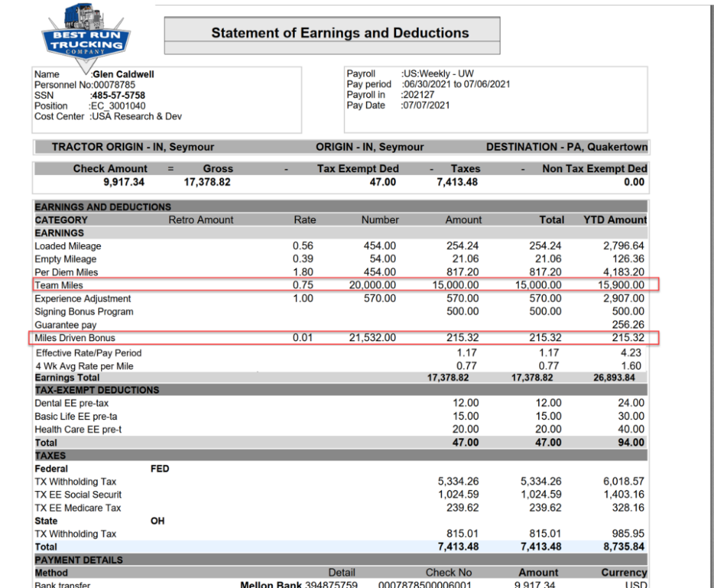Click the Team Miles YTD amount 15,900.00
714x588 pixels.
[621, 285]
